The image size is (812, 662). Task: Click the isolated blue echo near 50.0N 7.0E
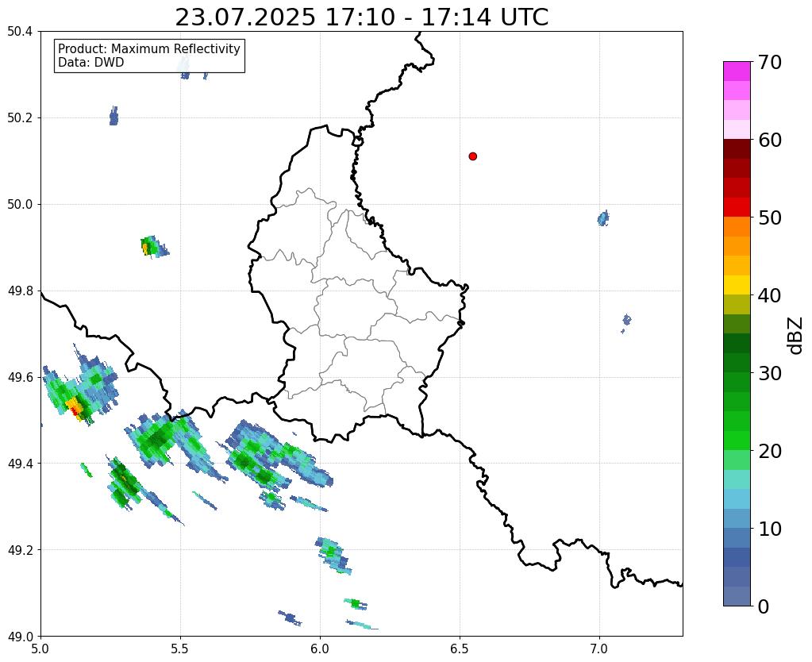(x=602, y=218)
